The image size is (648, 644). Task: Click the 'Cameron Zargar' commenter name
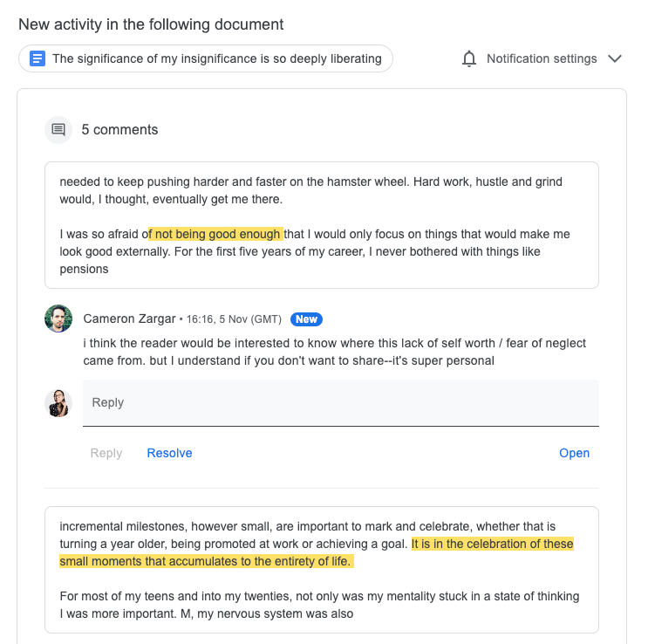pyautogui.click(x=129, y=319)
